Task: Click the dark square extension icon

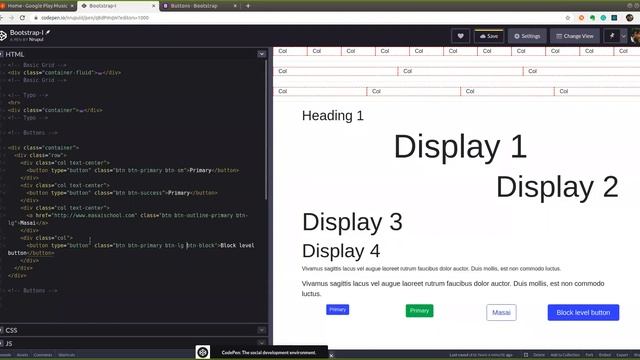Action: click(614, 18)
